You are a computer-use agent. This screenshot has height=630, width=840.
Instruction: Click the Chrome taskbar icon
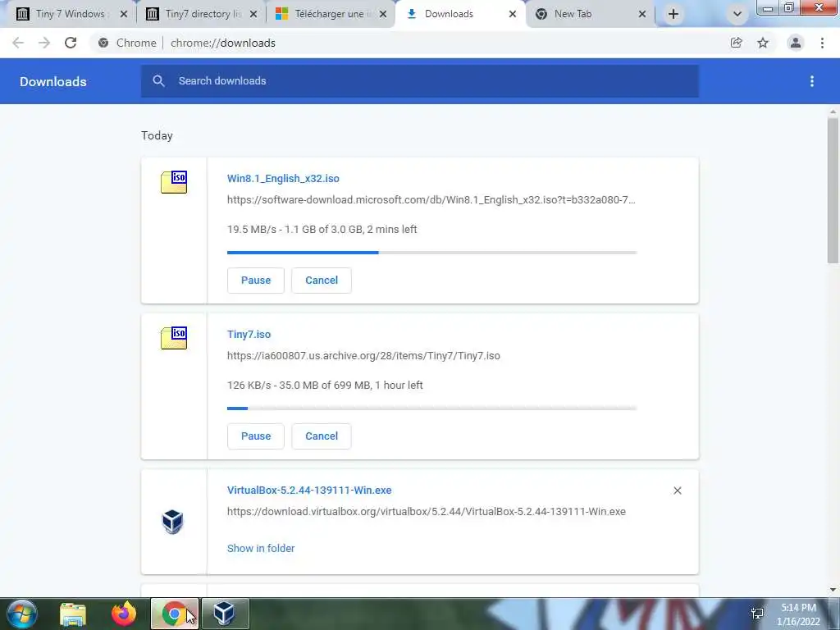click(x=174, y=614)
